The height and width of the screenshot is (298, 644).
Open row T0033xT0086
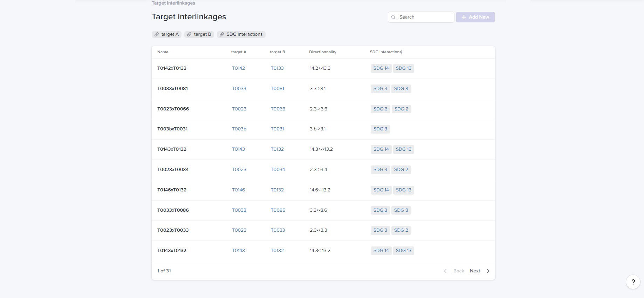[323, 210]
